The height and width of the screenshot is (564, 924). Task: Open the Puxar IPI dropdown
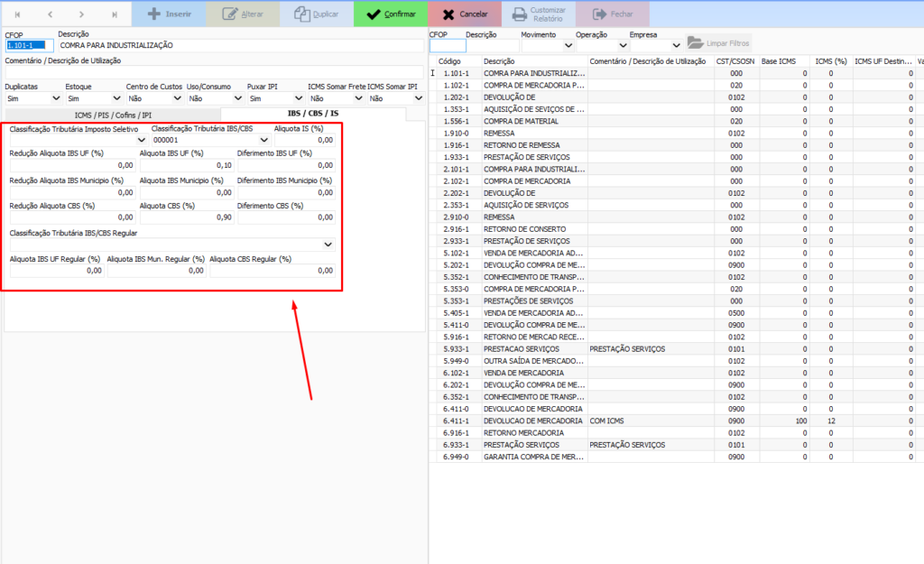(298, 98)
